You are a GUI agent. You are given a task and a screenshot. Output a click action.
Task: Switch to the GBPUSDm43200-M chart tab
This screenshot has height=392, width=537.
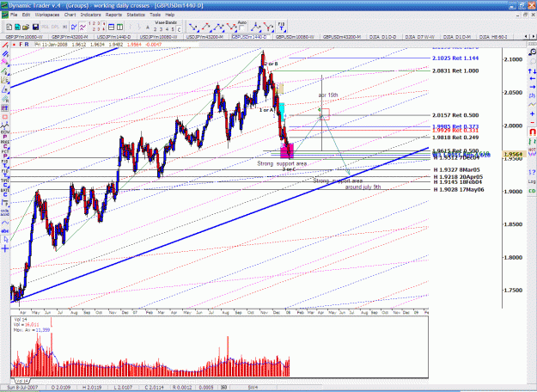341,37
